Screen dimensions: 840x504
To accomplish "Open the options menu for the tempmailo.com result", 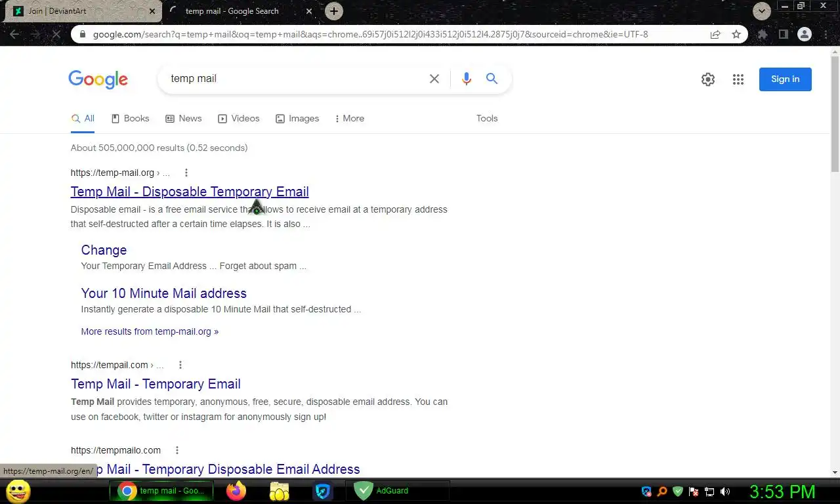I will pos(177,450).
